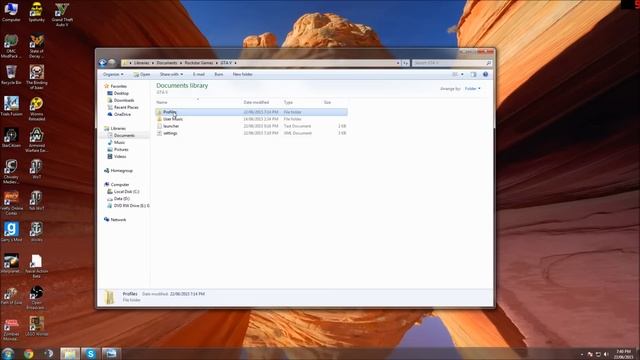The image size is (640, 360).
Task: Open Explorer help question mark icon
Action: coord(485,74)
